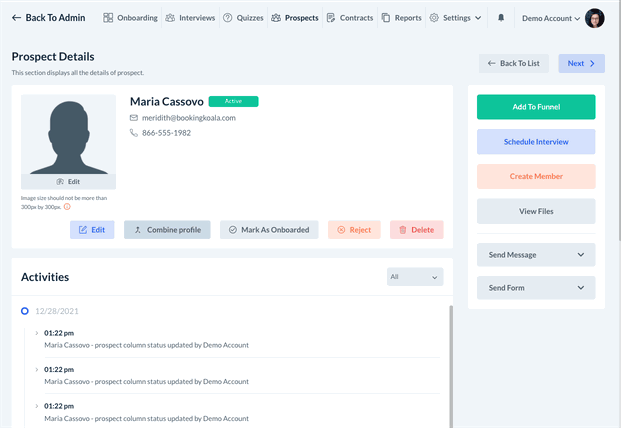
Task: Expand the Send Message dropdown
Action: coord(536,255)
